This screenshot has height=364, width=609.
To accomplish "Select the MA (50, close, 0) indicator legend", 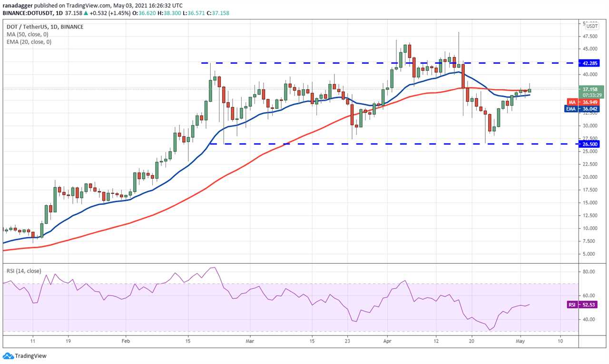I will coord(29,34).
